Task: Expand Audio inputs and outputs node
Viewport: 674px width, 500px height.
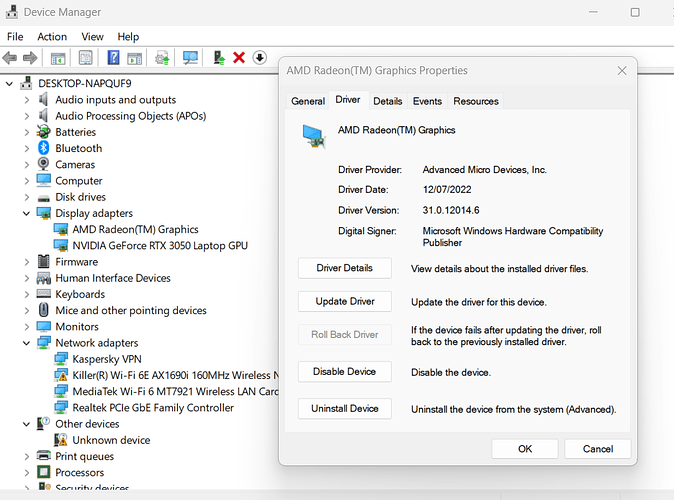Action: [x=26, y=100]
